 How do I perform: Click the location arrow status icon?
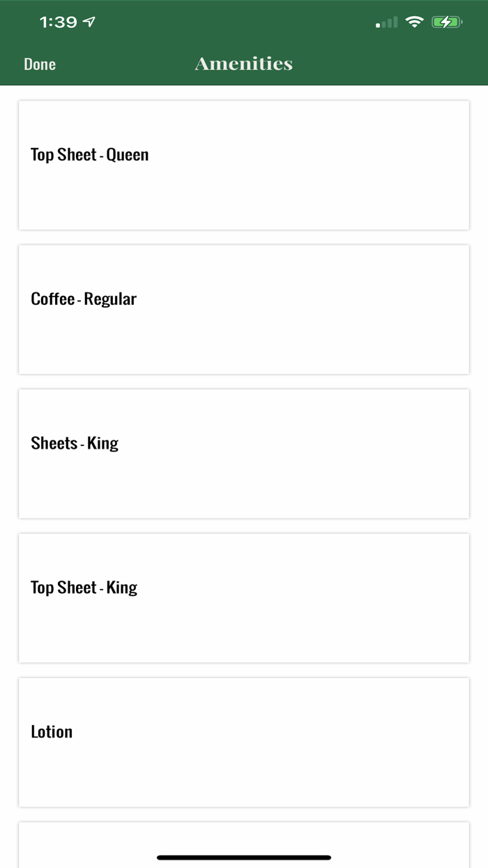point(89,22)
